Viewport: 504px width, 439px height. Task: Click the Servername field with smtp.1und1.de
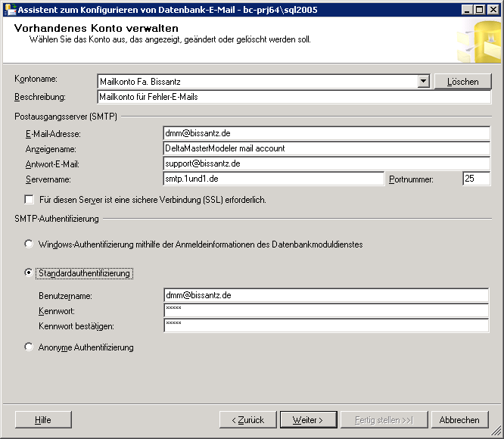[273, 179]
